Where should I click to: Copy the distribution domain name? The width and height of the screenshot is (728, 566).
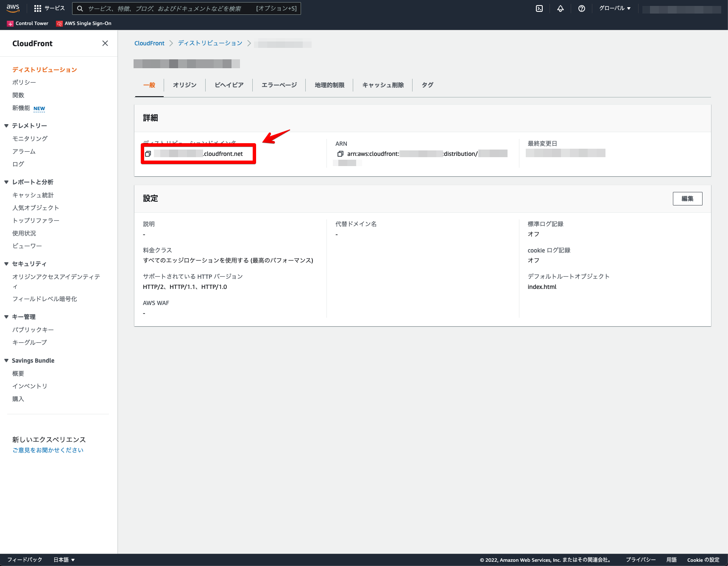[148, 154]
